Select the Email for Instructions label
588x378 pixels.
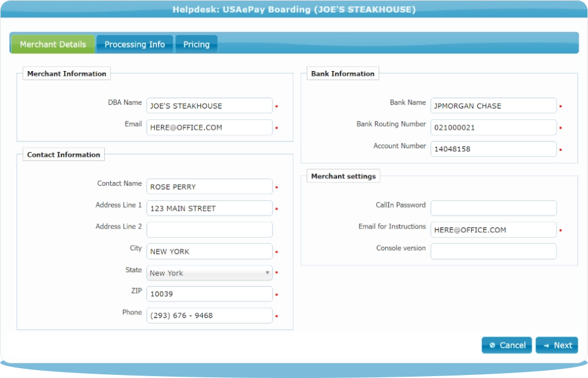coord(392,226)
